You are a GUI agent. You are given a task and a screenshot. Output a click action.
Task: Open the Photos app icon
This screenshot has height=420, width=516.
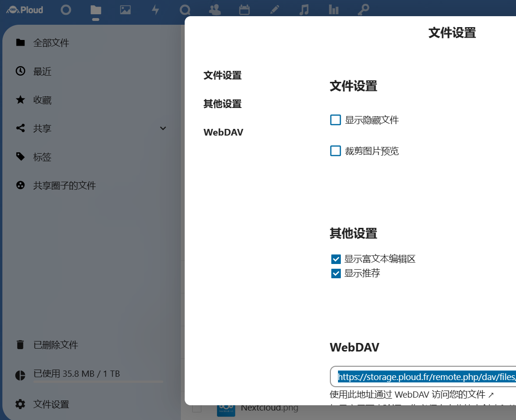click(125, 10)
